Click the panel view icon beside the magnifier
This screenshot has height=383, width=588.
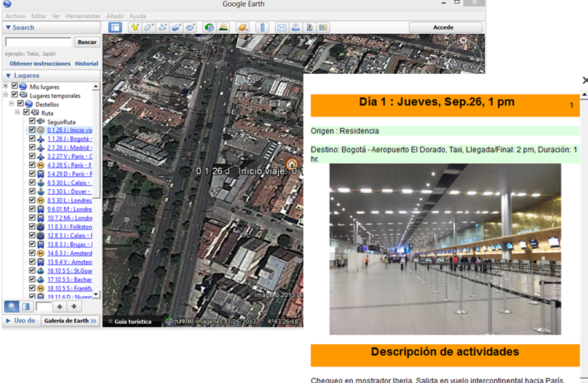(x=26, y=306)
